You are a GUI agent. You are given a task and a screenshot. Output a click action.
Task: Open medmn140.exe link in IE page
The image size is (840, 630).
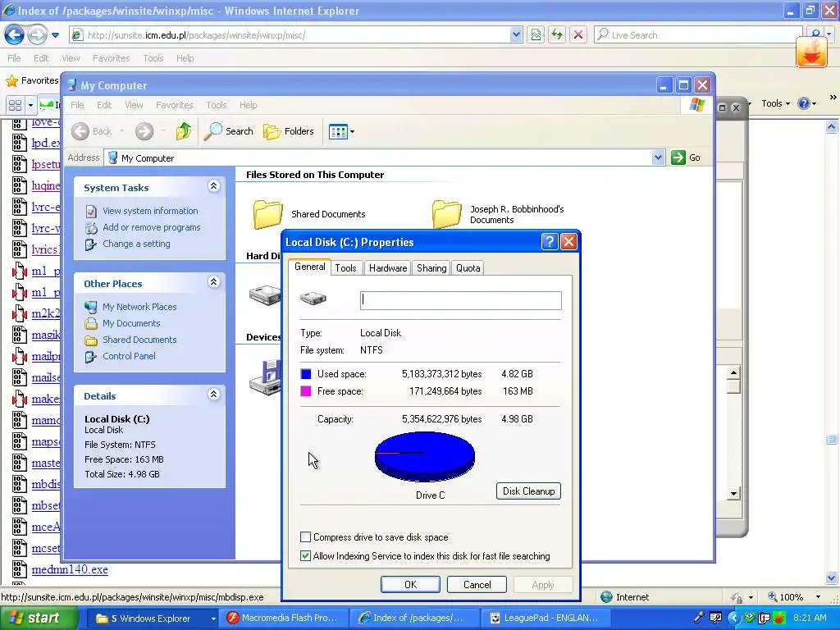[x=70, y=569]
